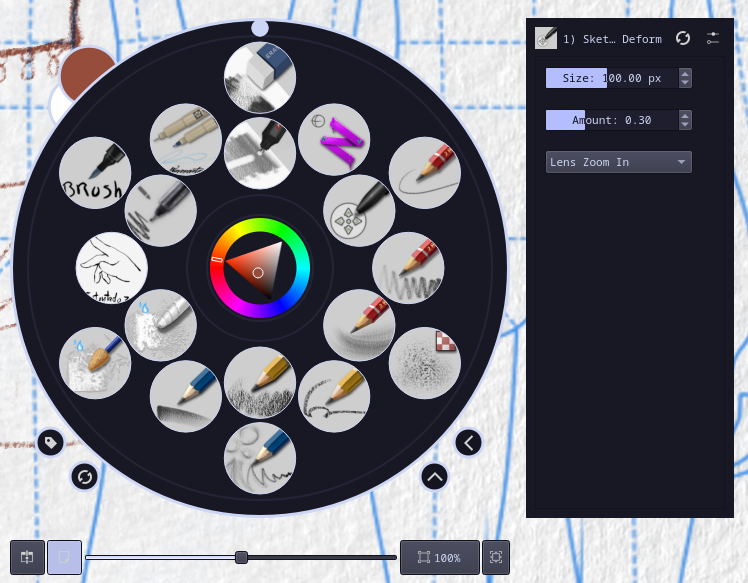Select the deform move brush preset
Screen dimensions: 748x583
click(359, 211)
